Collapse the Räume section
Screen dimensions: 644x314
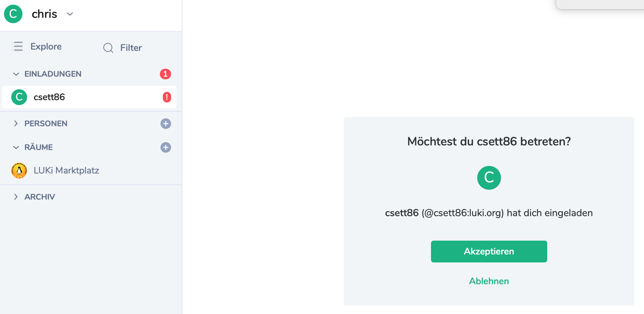point(16,147)
